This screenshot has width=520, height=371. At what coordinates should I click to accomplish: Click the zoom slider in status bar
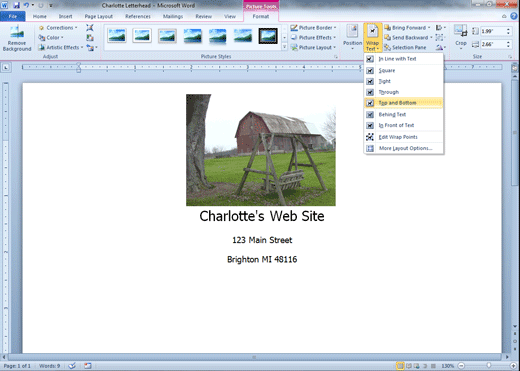[x=488, y=366]
